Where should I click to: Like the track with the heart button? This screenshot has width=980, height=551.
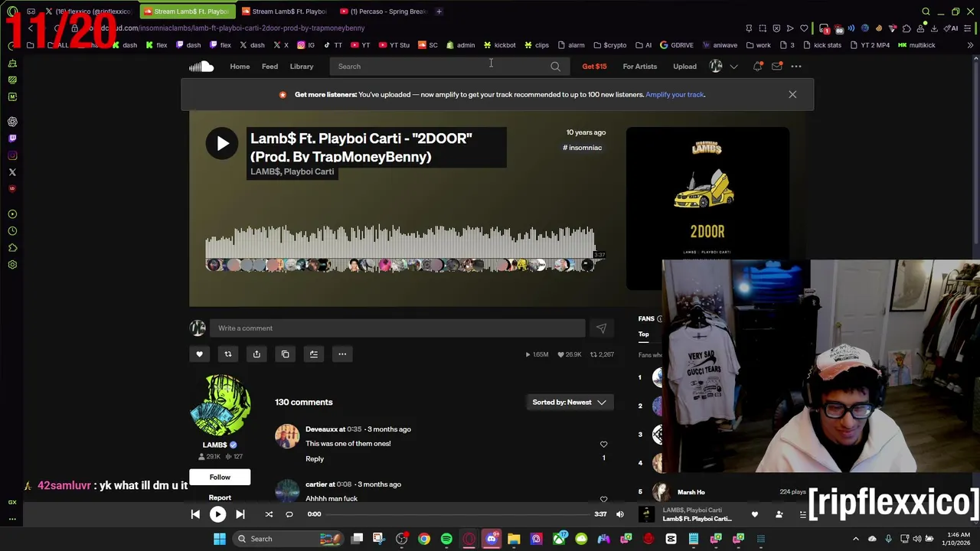pyautogui.click(x=199, y=354)
